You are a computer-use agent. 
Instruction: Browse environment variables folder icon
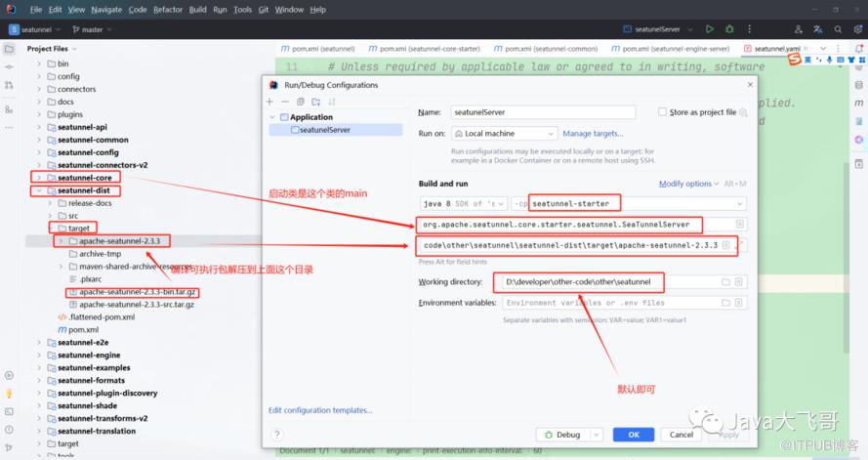coord(725,303)
